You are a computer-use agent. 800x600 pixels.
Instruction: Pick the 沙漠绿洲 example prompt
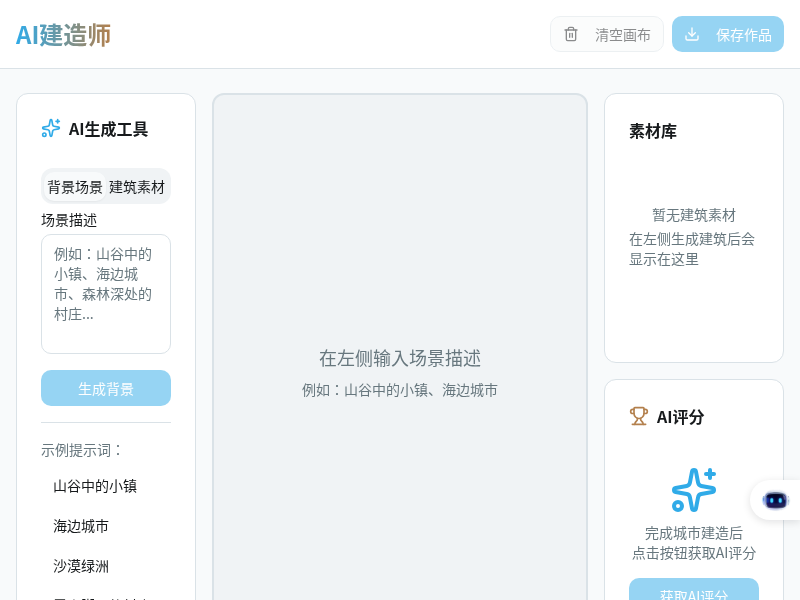(81, 566)
